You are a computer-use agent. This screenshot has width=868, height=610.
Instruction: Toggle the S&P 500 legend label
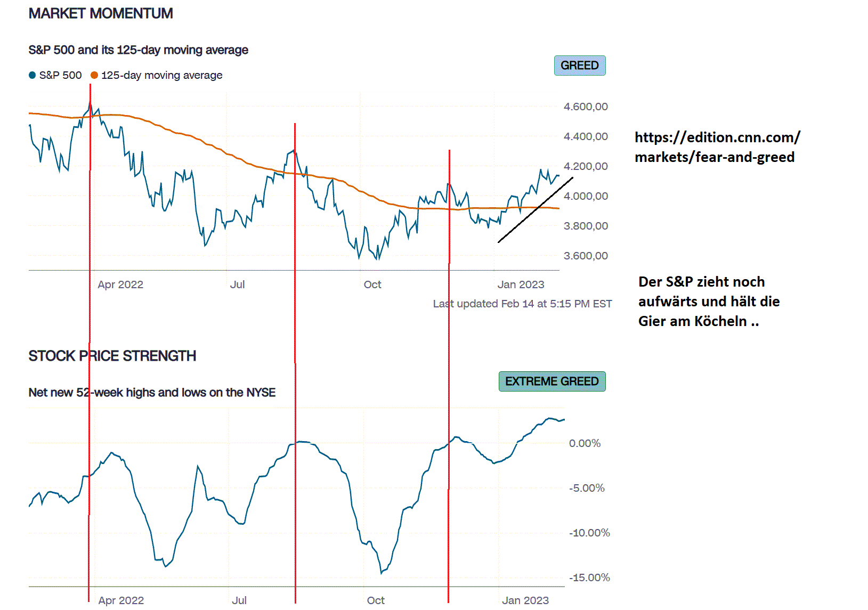point(60,75)
